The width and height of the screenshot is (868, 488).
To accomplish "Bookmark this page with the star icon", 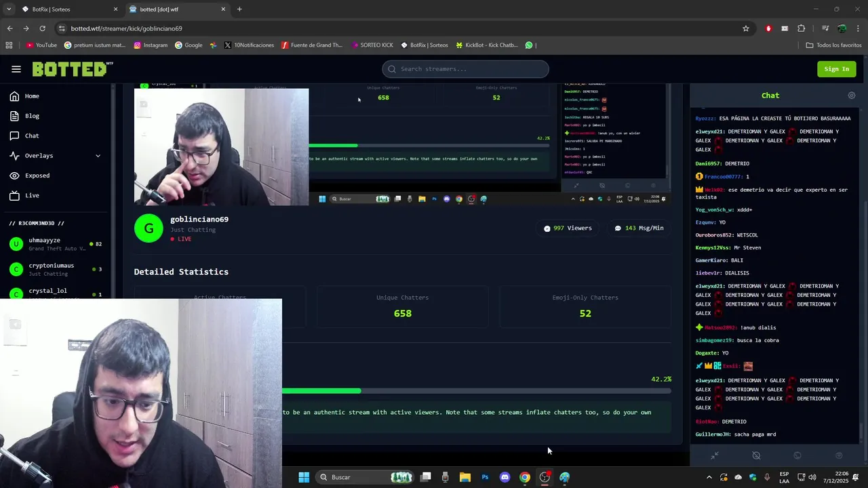I will [746, 28].
